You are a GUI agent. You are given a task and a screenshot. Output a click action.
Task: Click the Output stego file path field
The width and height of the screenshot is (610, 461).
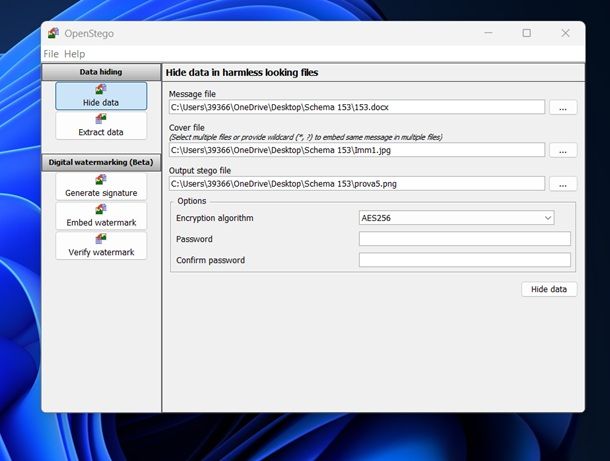pos(357,184)
